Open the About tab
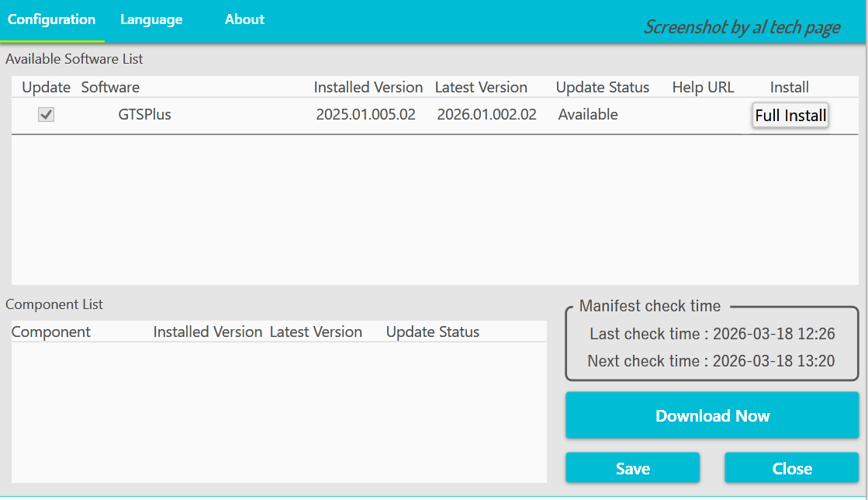Viewport: 868px width, 500px height. (x=244, y=20)
